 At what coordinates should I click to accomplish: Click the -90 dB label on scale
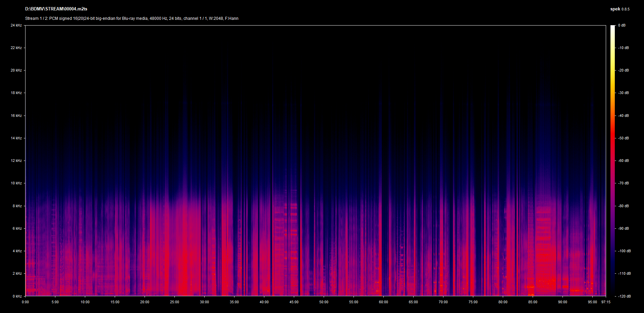point(623,228)
